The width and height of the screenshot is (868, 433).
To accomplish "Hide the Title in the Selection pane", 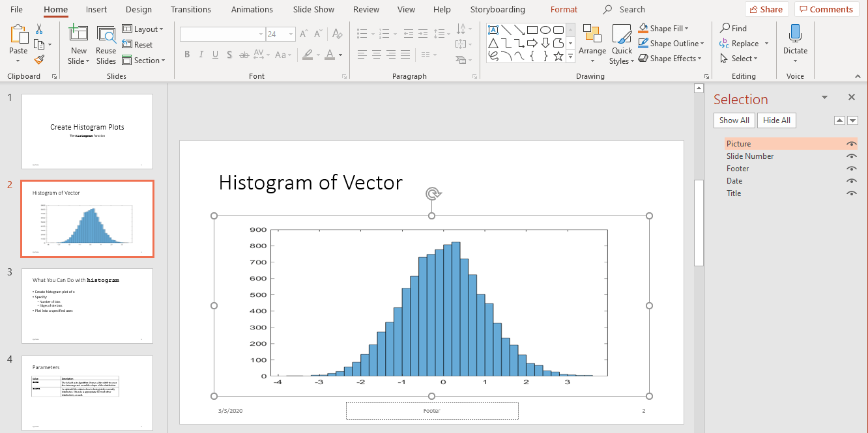I will tap(852, 193).
